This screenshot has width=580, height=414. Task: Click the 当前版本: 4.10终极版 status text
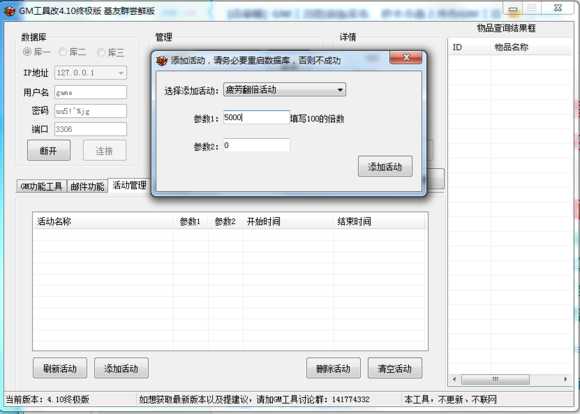tap(47, 400)
